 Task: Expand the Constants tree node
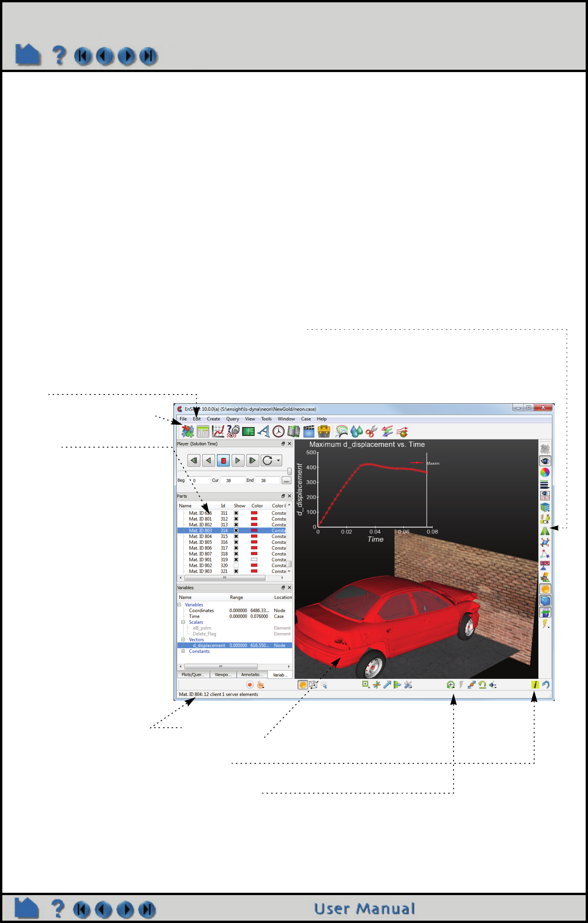pyautogui.click(x=183, y=651)
